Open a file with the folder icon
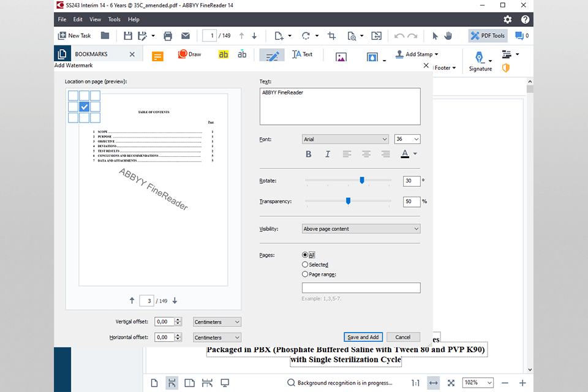 click(105, 36)
